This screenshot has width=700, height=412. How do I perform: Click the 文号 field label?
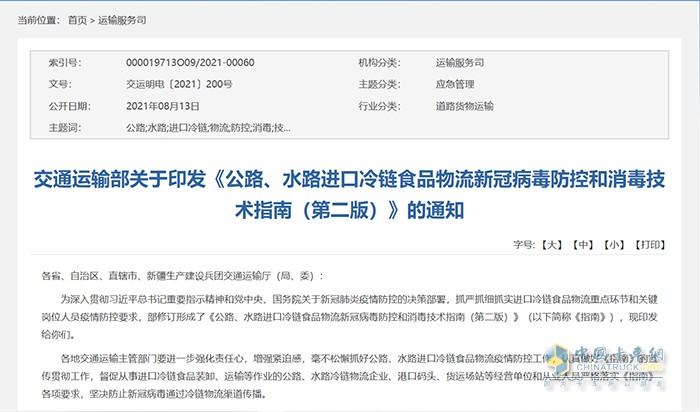point(60,84)
